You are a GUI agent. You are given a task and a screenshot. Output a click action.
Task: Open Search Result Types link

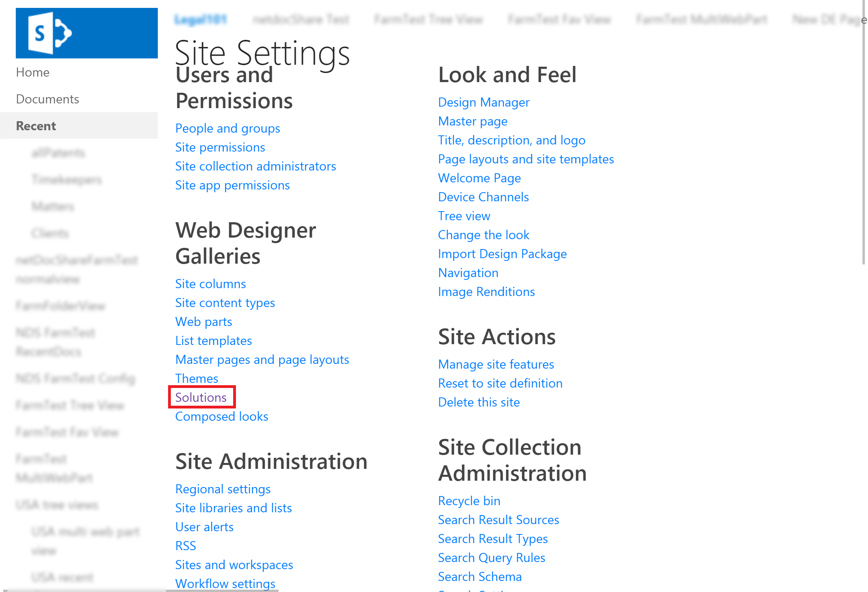(x=493, y=539)
